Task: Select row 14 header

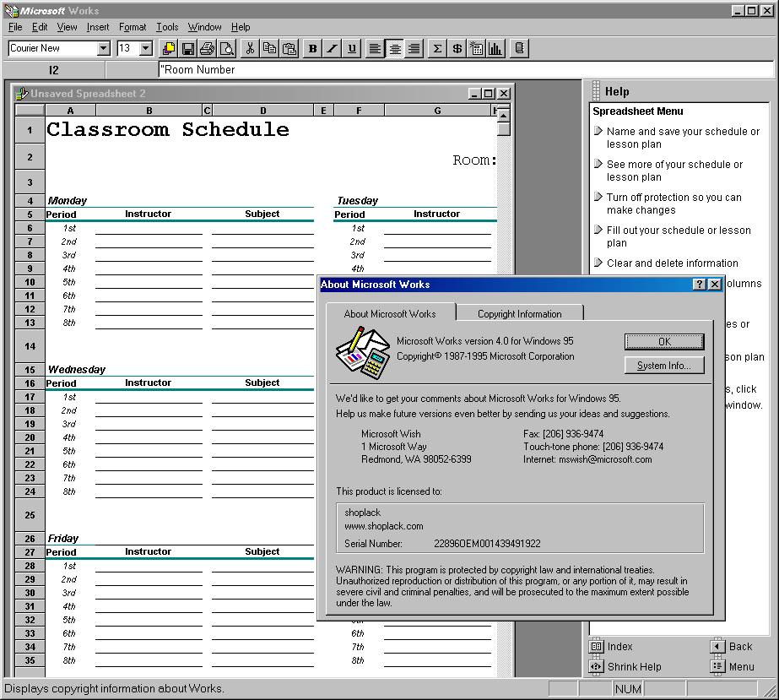Action: [30, 346]
